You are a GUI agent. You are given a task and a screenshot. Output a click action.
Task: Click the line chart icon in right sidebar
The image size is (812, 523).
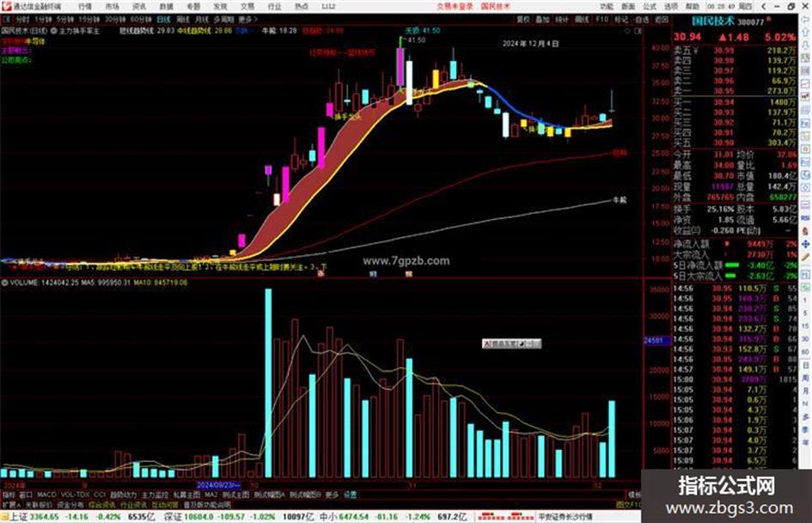pos(805,84)
